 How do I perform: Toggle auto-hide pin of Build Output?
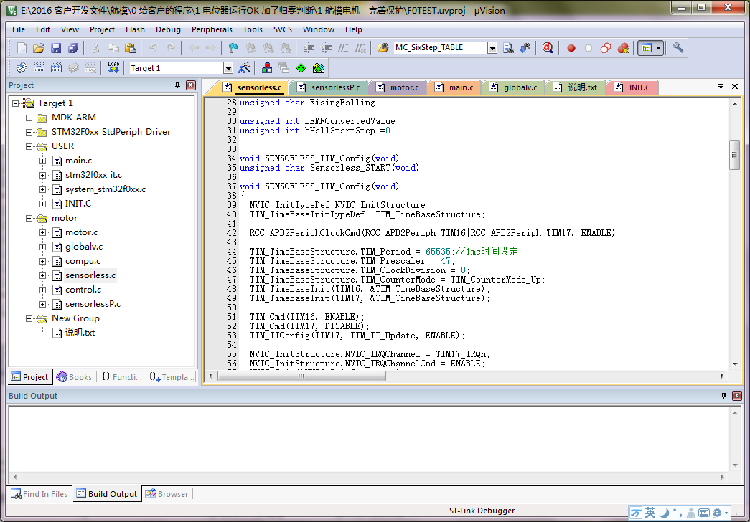click(724, 396)
